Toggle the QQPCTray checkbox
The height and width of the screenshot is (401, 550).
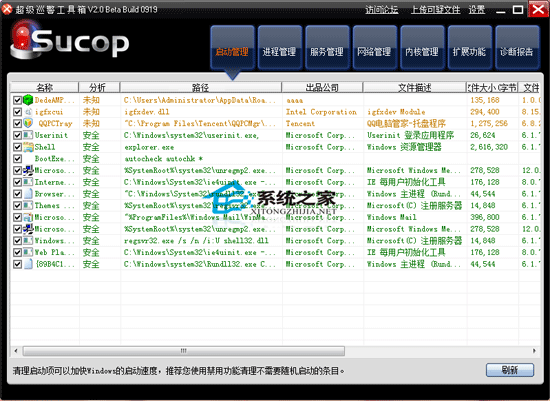tap(17, 123)
